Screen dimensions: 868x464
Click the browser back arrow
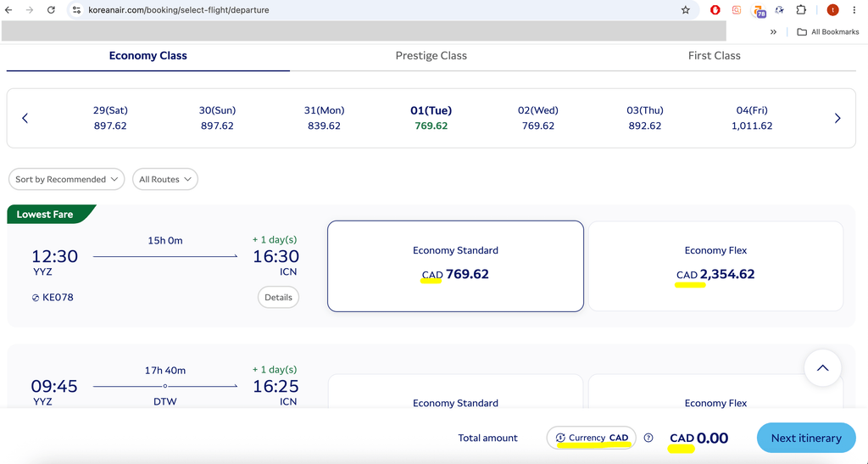coord(8,10)
